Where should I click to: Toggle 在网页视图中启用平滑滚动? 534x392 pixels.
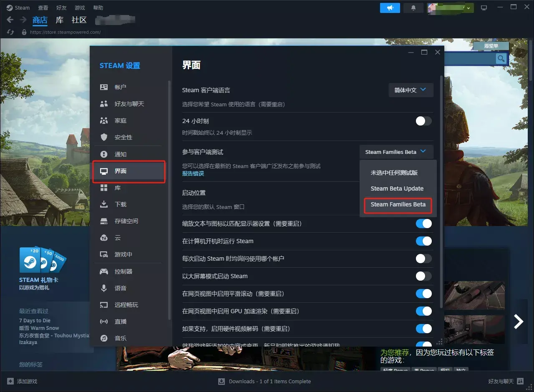point(424,294)
